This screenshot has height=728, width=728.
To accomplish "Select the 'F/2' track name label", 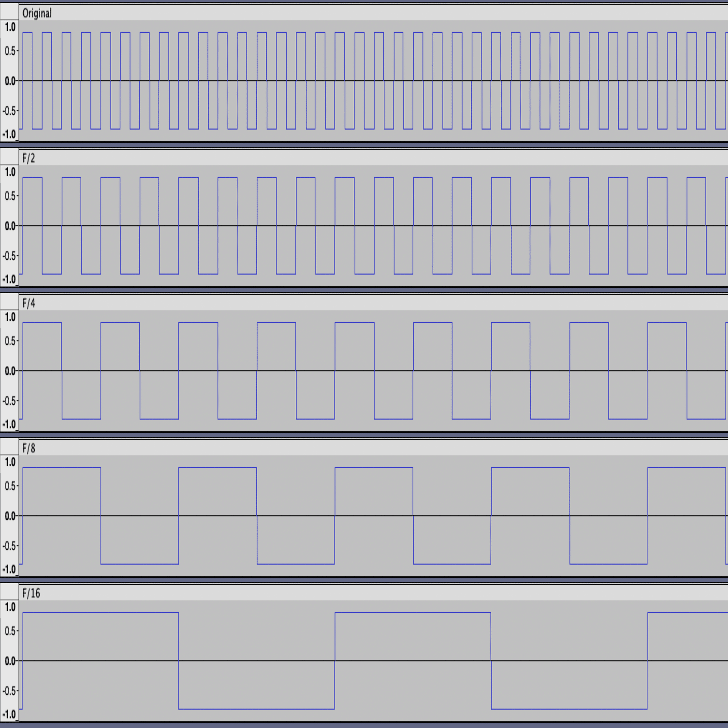I will pyautogui.click(x=29, y=159).
